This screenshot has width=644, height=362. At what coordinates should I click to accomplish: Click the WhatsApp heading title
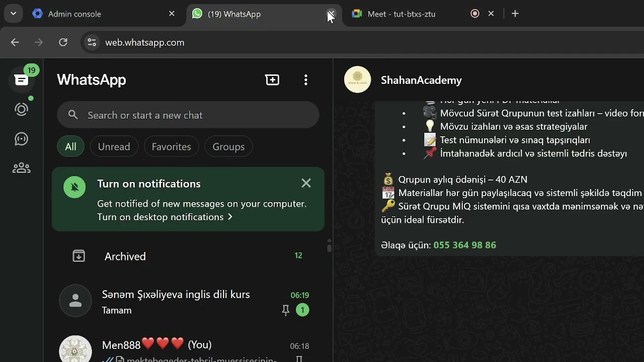coord(92,80)
